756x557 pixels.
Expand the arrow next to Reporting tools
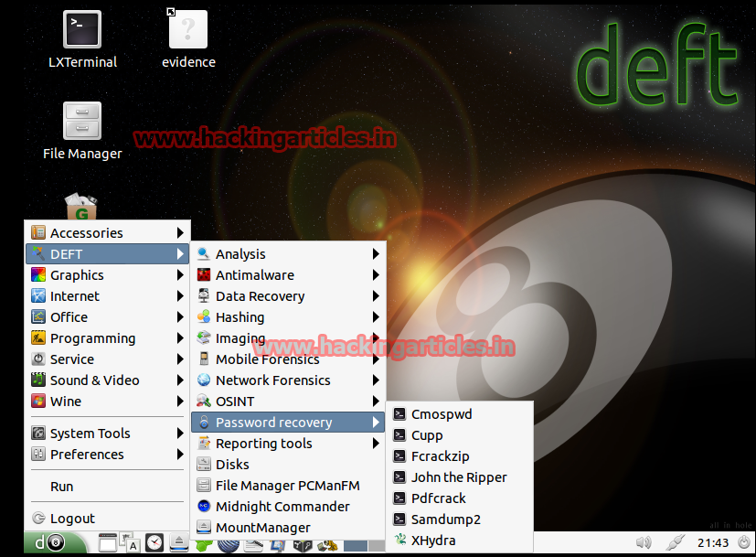[376, 444]
